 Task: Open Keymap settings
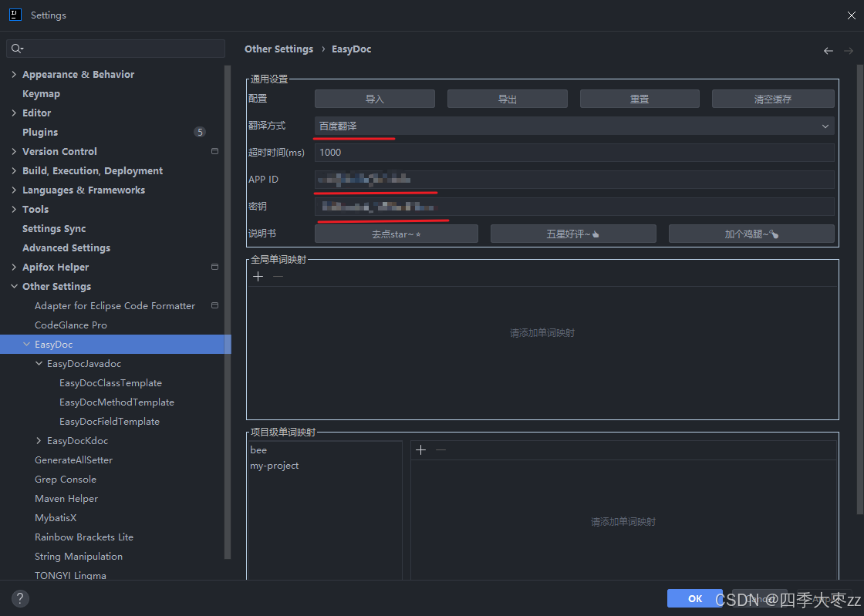(x=41, y=93)
